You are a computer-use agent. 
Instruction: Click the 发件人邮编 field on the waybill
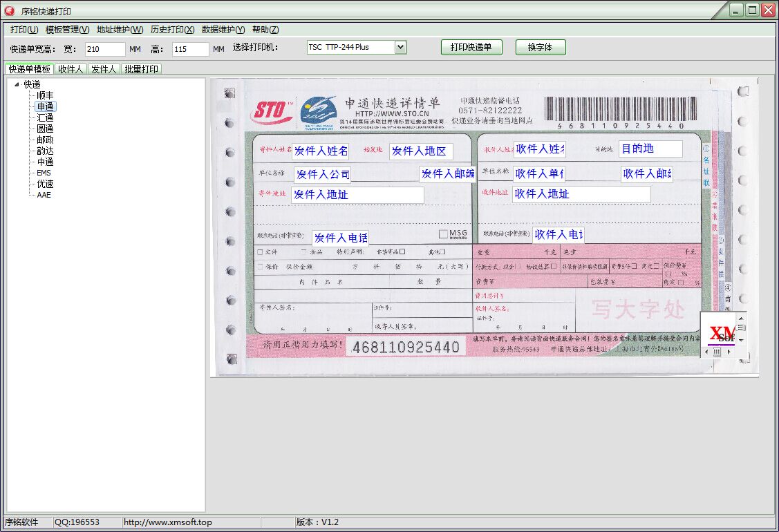(x=448, y=174)
